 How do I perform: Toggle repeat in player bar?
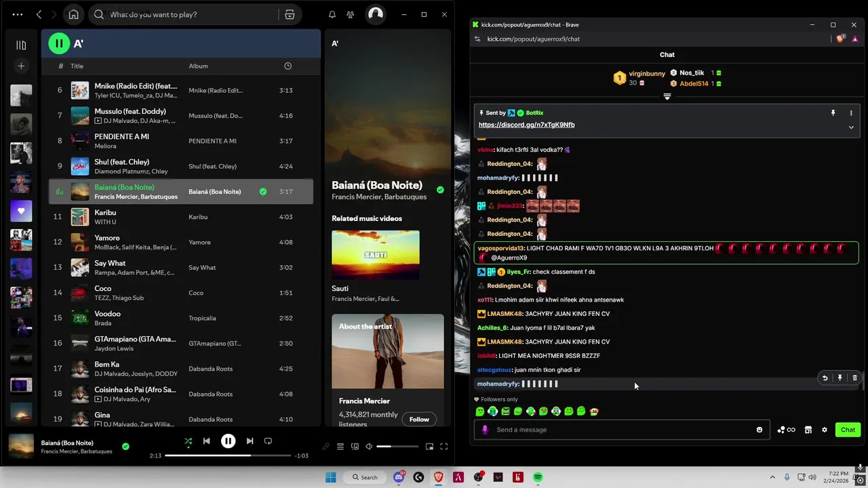point(268,441)
